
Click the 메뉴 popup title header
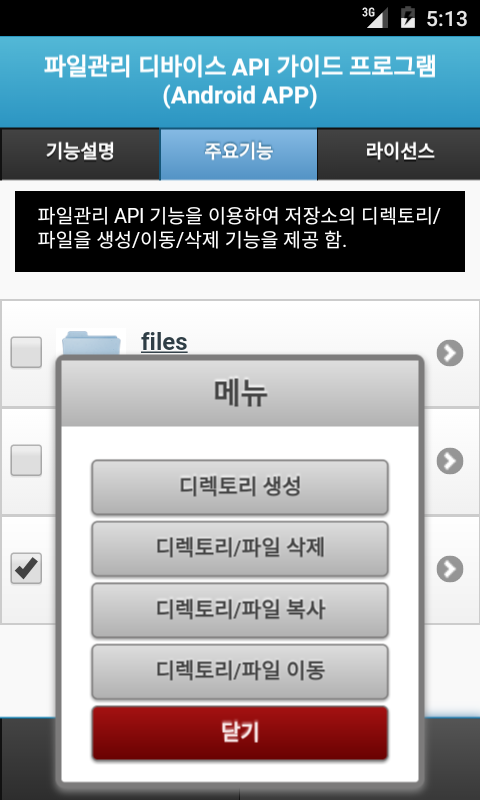tap(240, 393)
